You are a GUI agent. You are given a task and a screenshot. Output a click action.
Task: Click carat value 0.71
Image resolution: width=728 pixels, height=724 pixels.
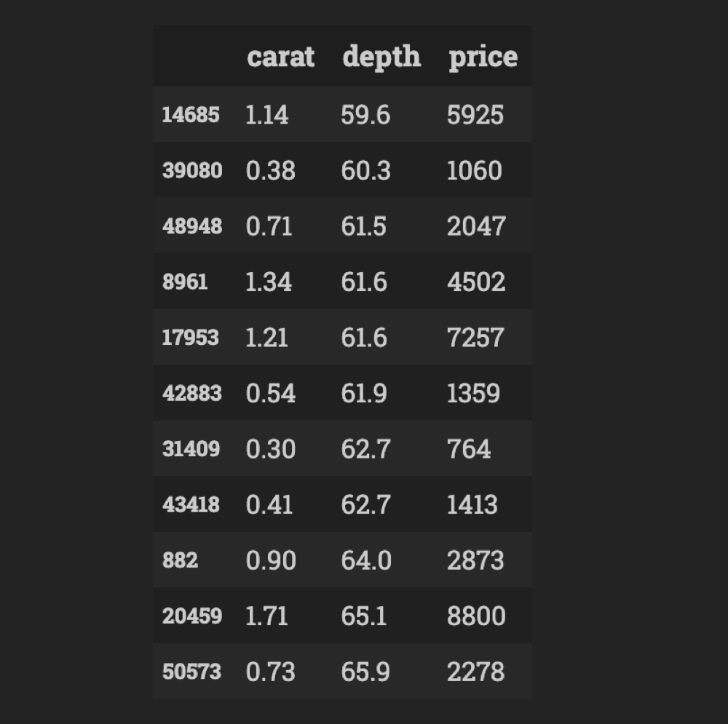click(x=269, y=226)
